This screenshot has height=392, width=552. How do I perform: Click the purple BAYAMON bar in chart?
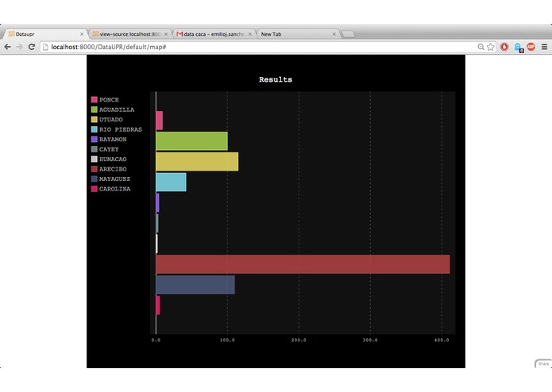point(157,203)
